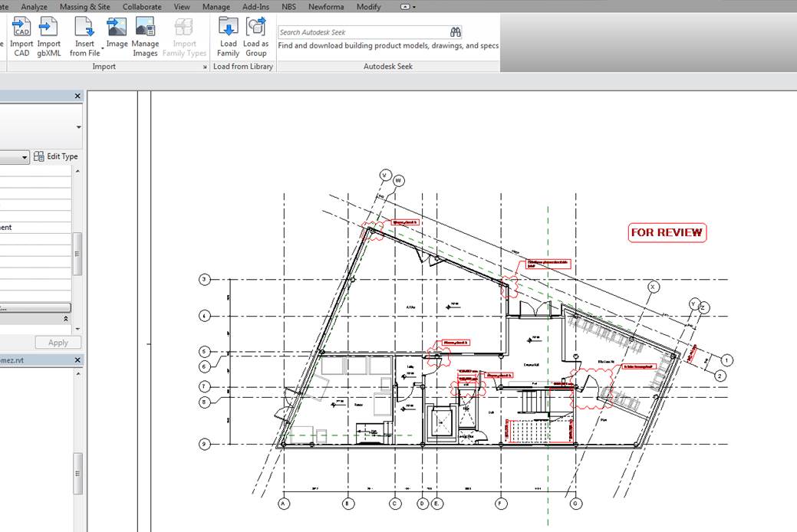
Task: Select the Import CAD tool
Action: [x=21, y=36]
